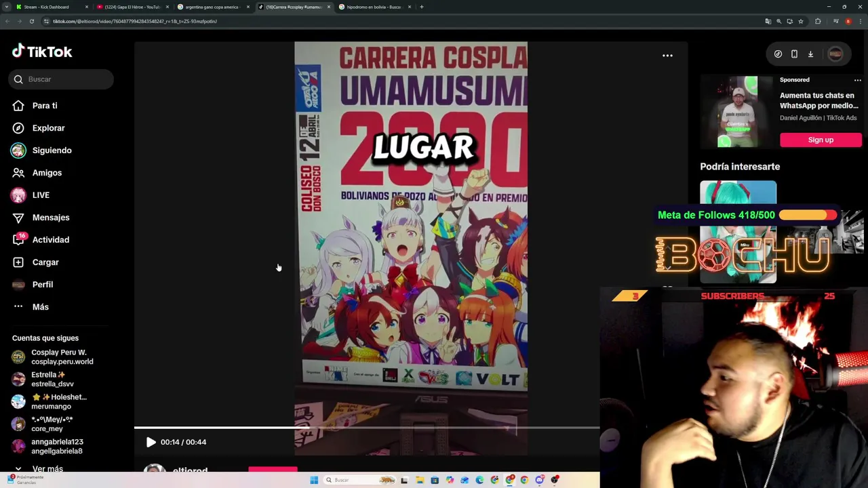Open the TikTok home logo
Viewport: 868px width, 488px height.
(42, 52)
